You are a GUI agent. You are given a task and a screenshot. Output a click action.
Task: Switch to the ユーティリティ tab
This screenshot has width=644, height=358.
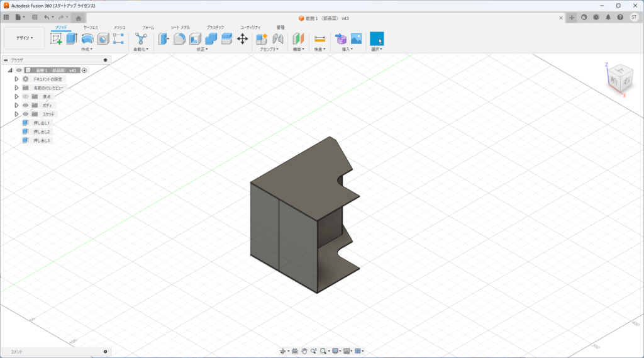coord(250,28)
